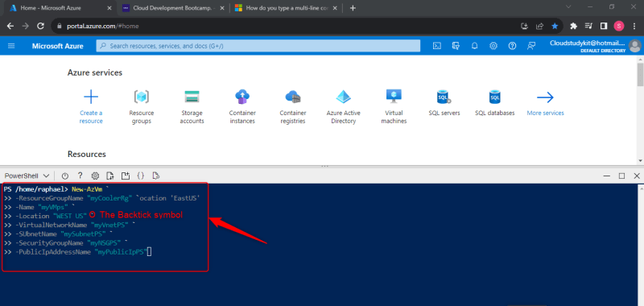The height and width of the screenshot is (306, 644).
Task: Click the browser bookmark star icon
Action: 555,26
